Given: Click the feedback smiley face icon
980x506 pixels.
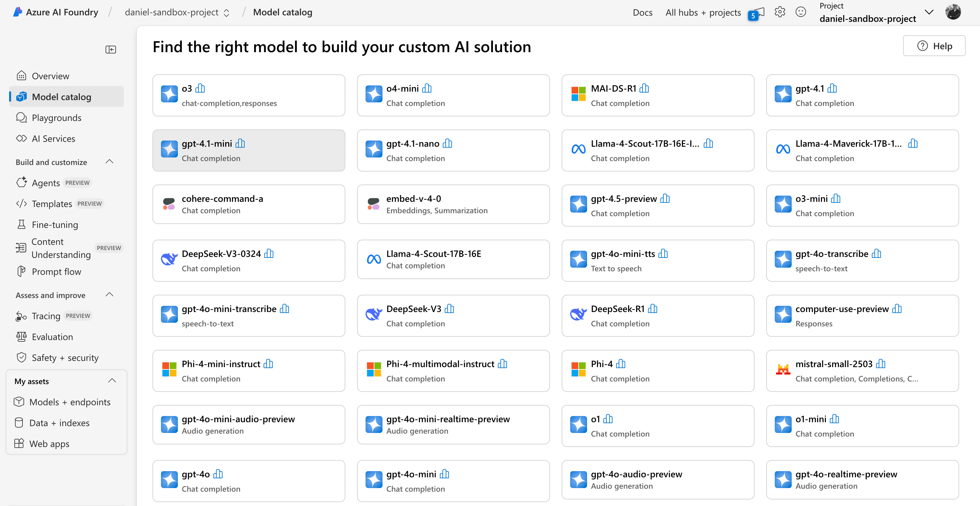Looking at the screenshot, I should [x=801, y=12].
